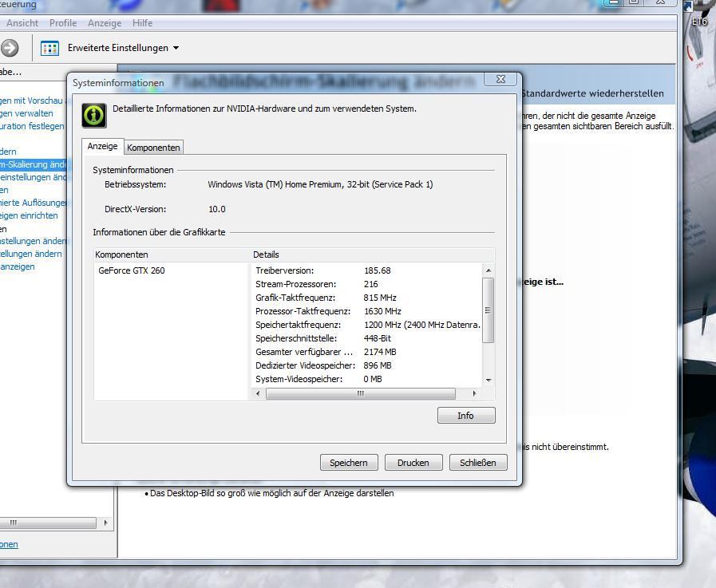Switch to the Komponenten tab

coord(153,148)
